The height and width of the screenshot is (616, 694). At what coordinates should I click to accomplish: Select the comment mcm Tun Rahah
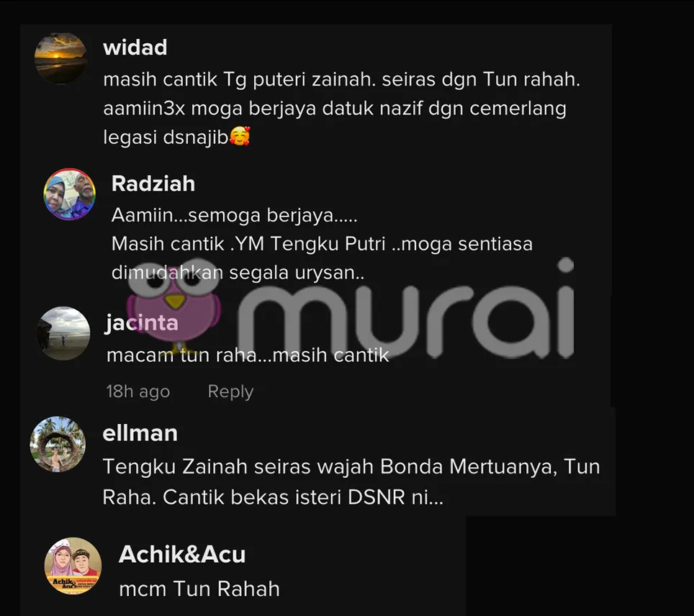[x=199, y=589]
